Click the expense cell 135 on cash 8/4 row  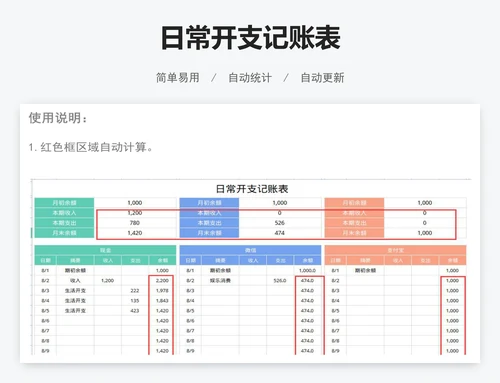135,300
